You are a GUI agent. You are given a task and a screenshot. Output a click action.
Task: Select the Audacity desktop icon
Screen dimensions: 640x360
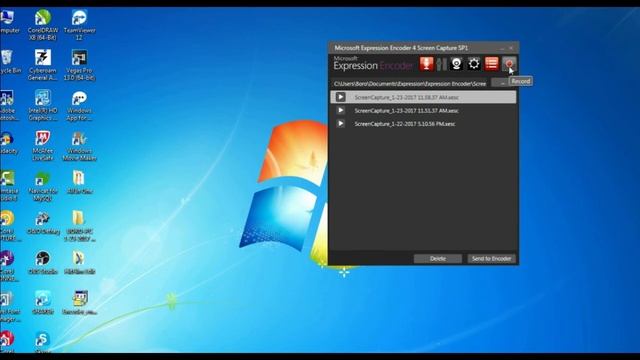pos(8,142)
